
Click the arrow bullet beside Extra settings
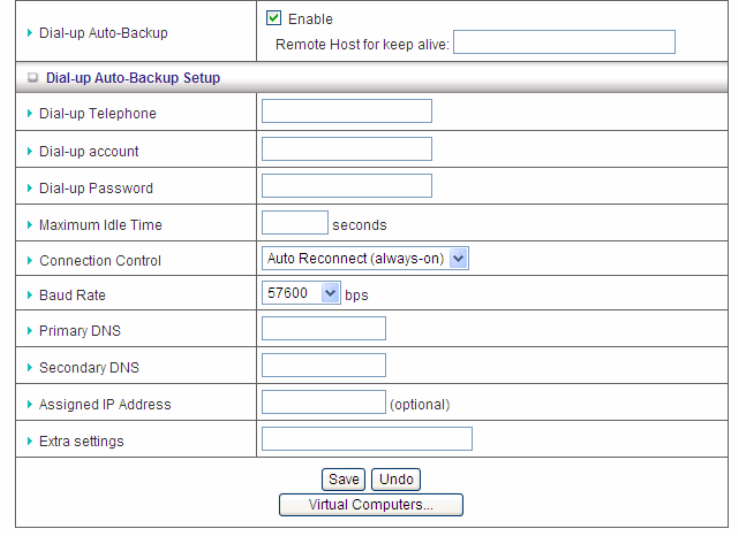29,441
